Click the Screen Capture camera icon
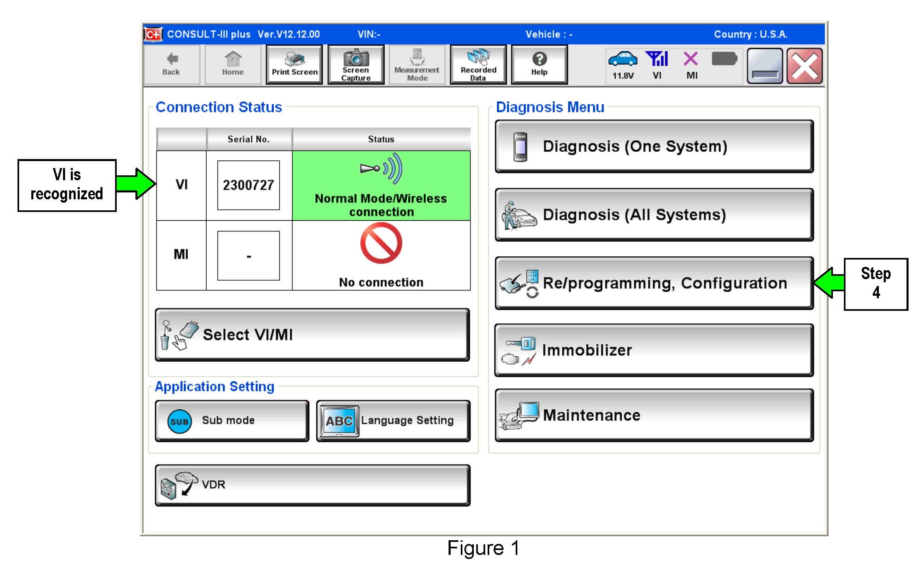 [x=356, y=58]
